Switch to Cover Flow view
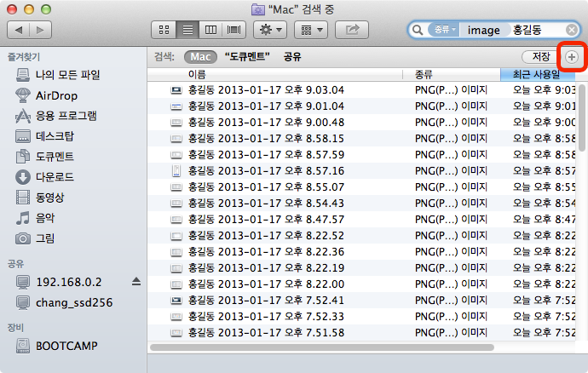The image size is (588, 373). point(234,30)
